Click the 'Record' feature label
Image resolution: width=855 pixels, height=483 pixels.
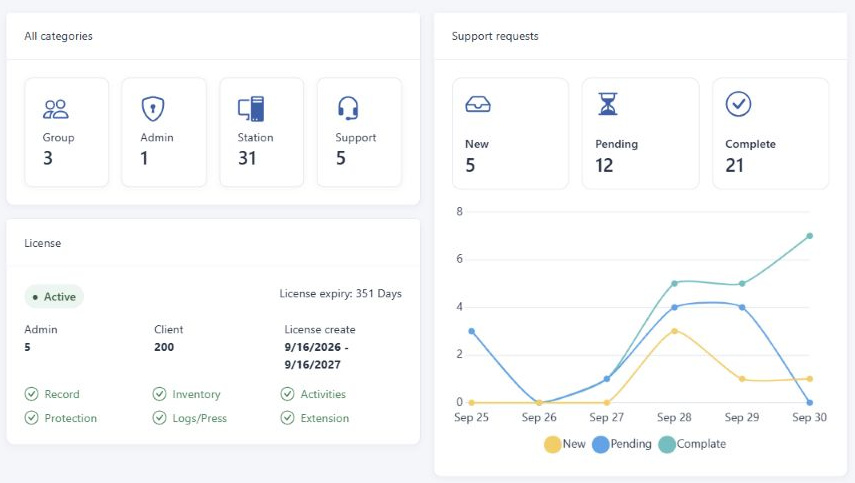(x=62, y=394)
